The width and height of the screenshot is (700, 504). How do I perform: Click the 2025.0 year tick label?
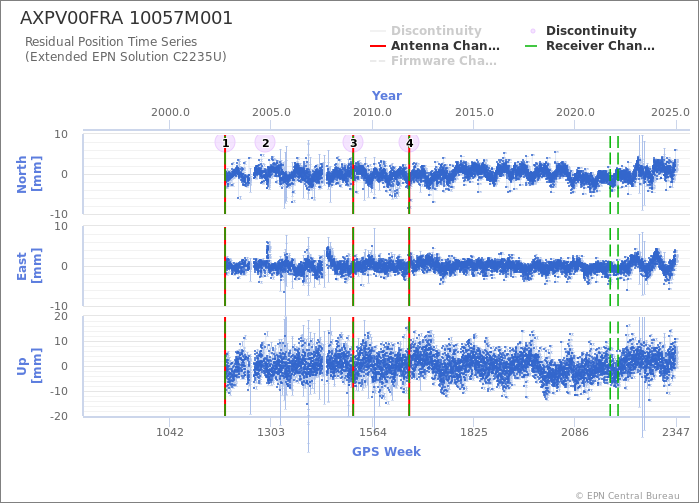point(670,112)
